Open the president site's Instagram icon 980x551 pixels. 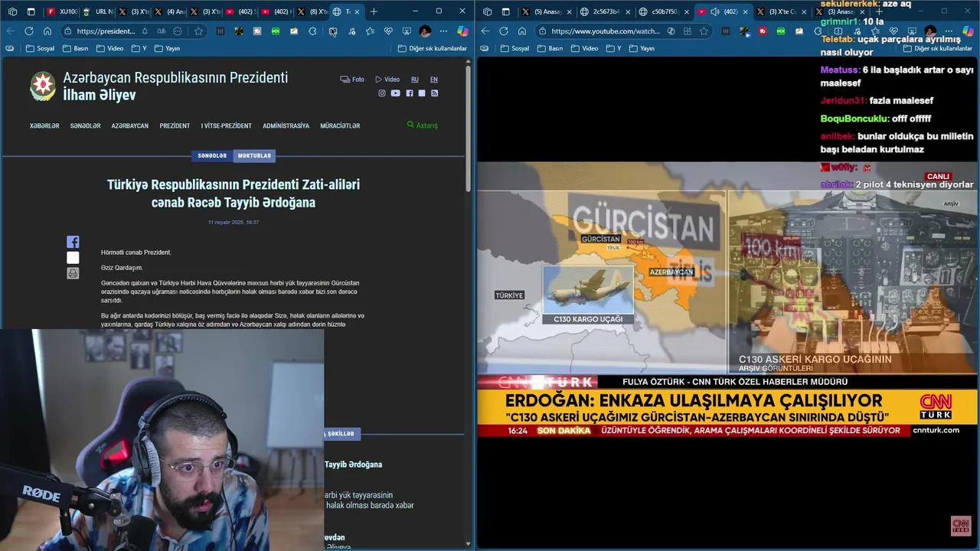382,93
